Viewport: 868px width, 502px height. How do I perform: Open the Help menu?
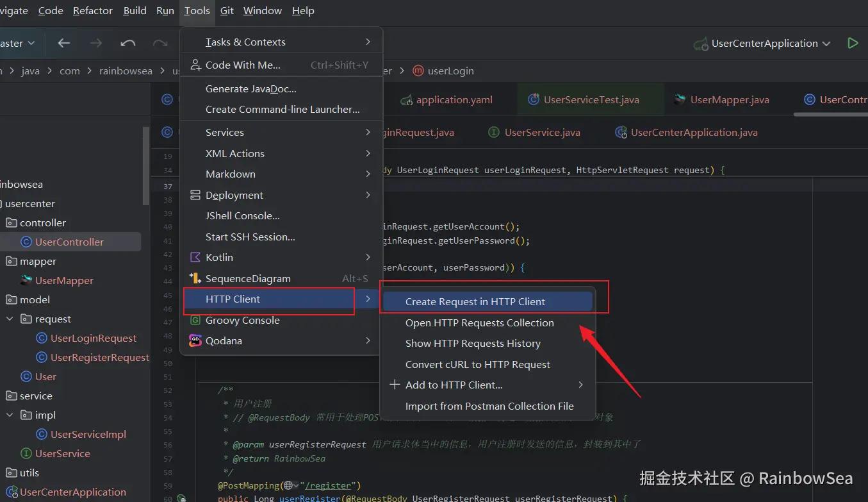point(303,11)
